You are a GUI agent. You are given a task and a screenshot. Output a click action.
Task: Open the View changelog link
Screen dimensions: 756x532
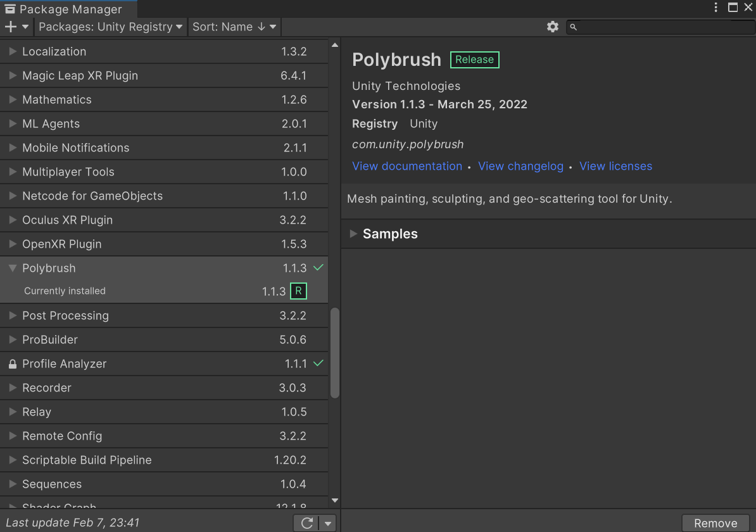pyautogui.click(x=520, y=167)
